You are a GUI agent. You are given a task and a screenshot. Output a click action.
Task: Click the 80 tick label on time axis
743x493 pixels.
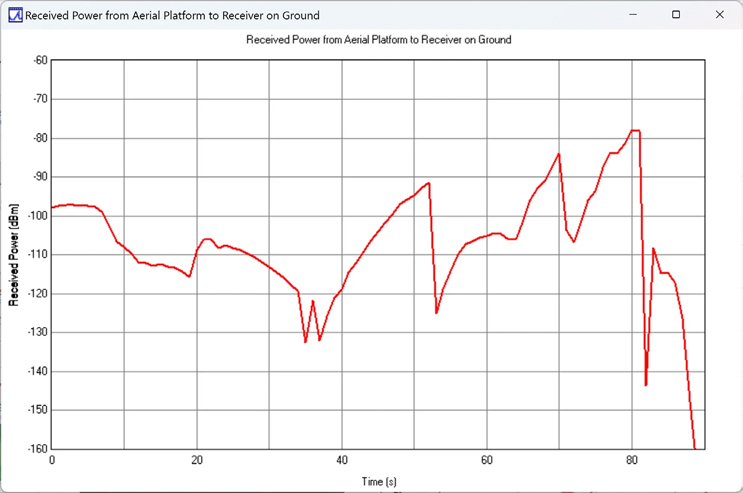[631, 461]
